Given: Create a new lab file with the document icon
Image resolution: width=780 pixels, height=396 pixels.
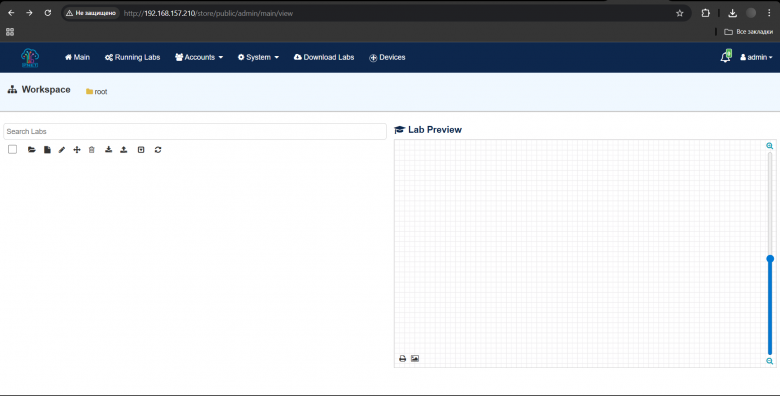Looking at the screenshot, I should pyautogui.click(x=47, y=150).
